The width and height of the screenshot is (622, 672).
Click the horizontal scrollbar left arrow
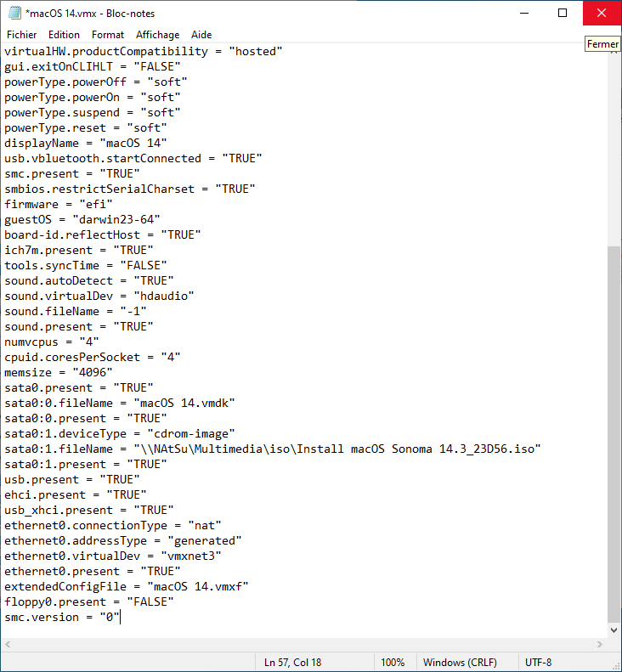click(x=8, y=644)
